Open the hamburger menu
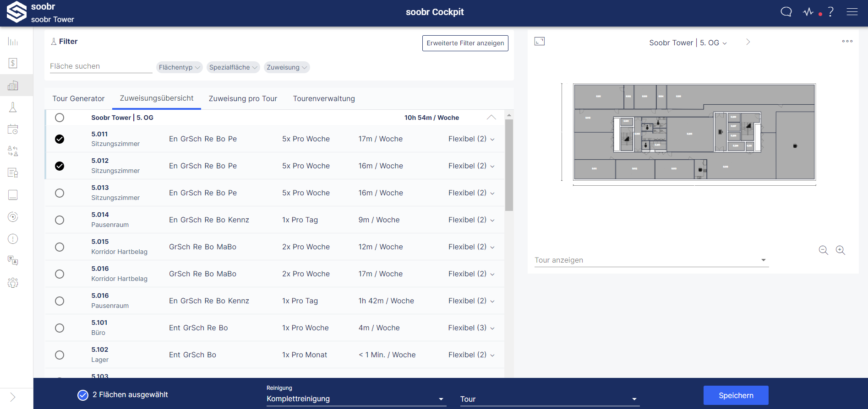868x409 pixels. click(x=852, y=12)
